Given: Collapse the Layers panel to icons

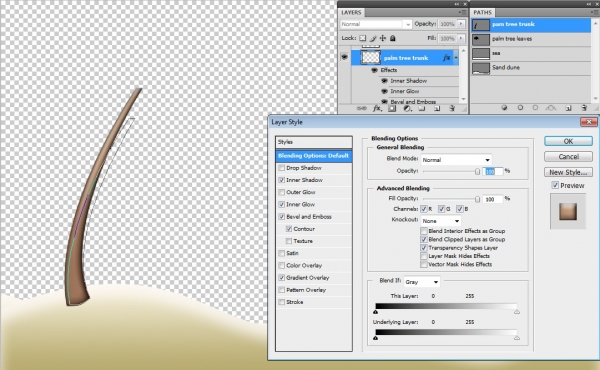Looking at the screenshot, I should (x=457, y=4).
